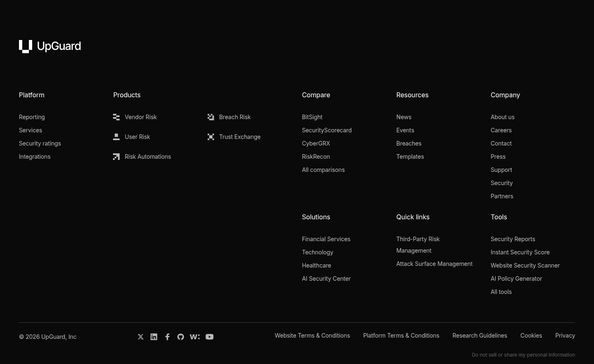Open AI Policy Generator
The height and width of the screenshot is (364, 594).
(x=516, y=279)
